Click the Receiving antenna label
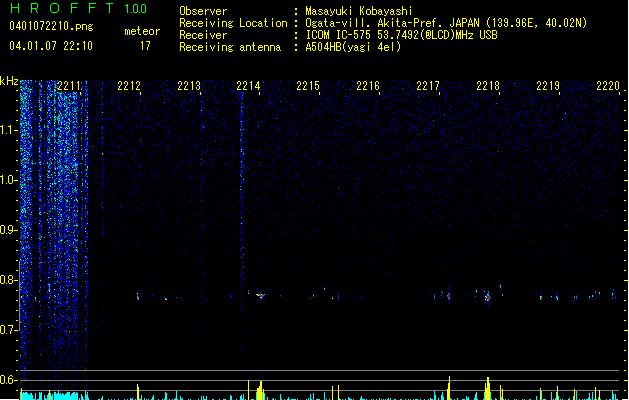 [x=230, y=47]
